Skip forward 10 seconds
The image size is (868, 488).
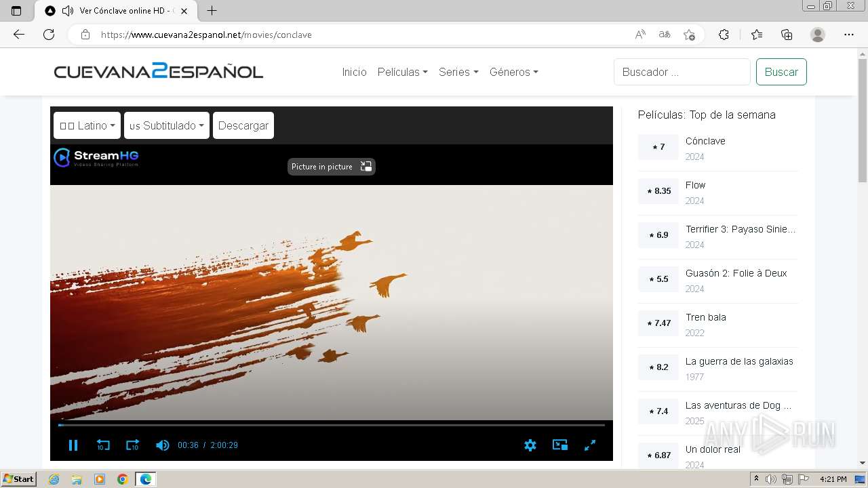[132, 445]
